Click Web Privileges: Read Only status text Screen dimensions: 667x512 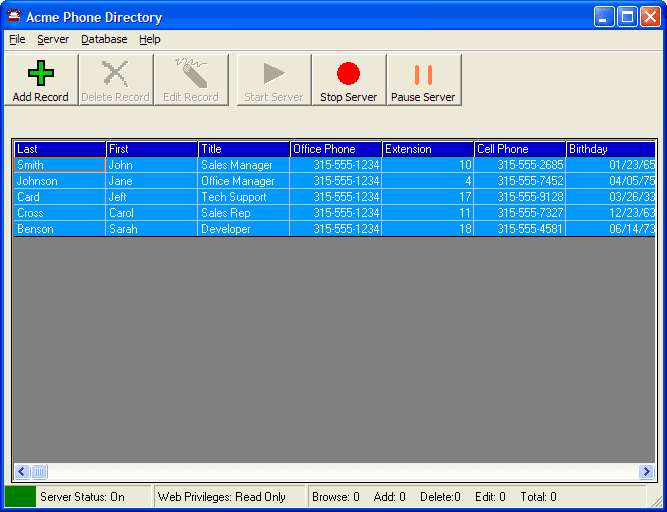point(222,497)
